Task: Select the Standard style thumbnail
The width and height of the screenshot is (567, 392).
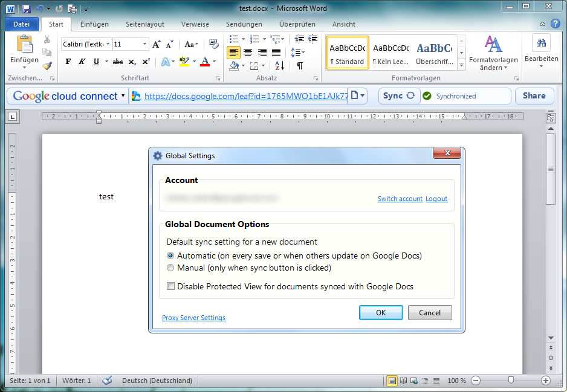Action: (x=347, y=53)
